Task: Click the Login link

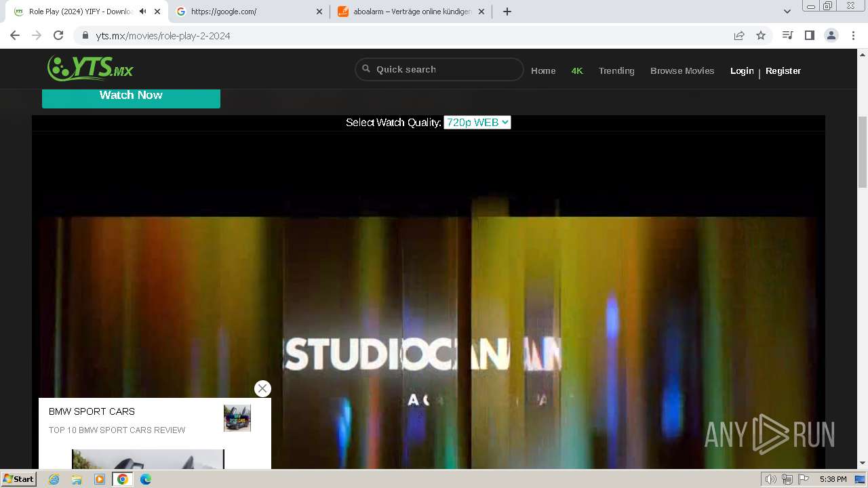Action: click(742, 70)
